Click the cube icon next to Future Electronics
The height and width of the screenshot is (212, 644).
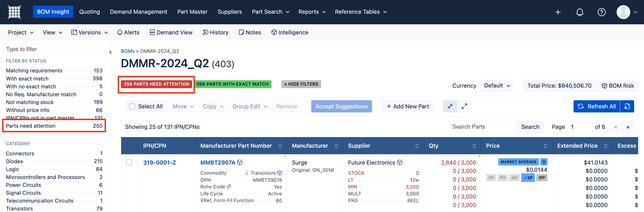pyautogui.click(x=399, y=162)
